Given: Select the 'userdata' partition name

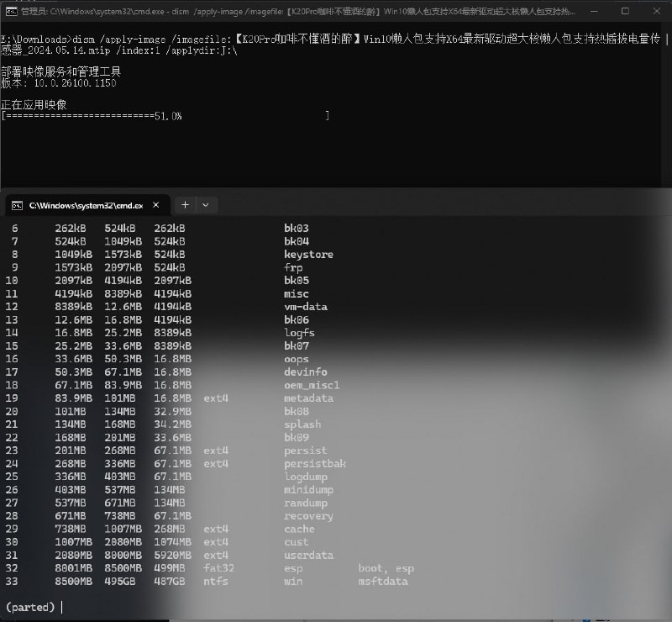Looking at the screenshot, I should [308, 555].
